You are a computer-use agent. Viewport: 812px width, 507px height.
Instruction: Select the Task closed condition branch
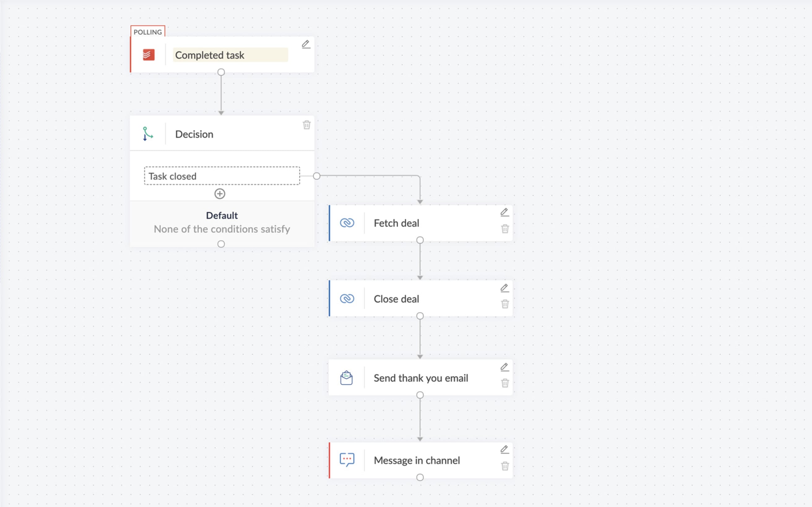(x=221, y=175)
